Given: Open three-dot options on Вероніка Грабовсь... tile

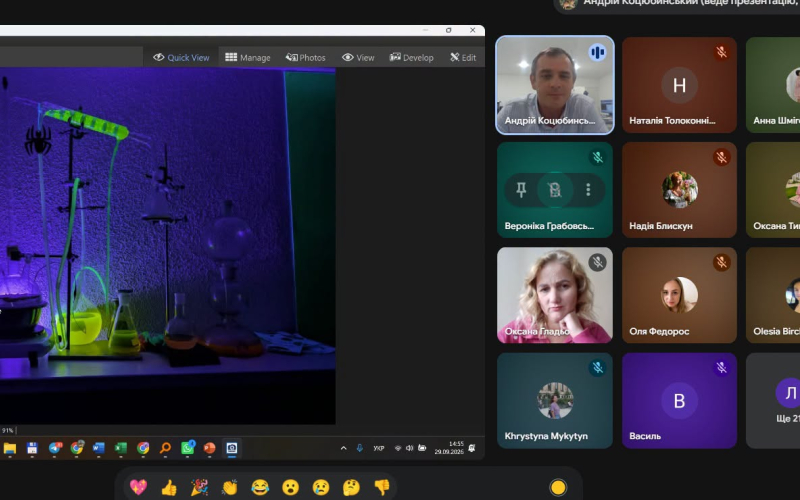Looking at the screenshot, I should (x=588, y=190).
